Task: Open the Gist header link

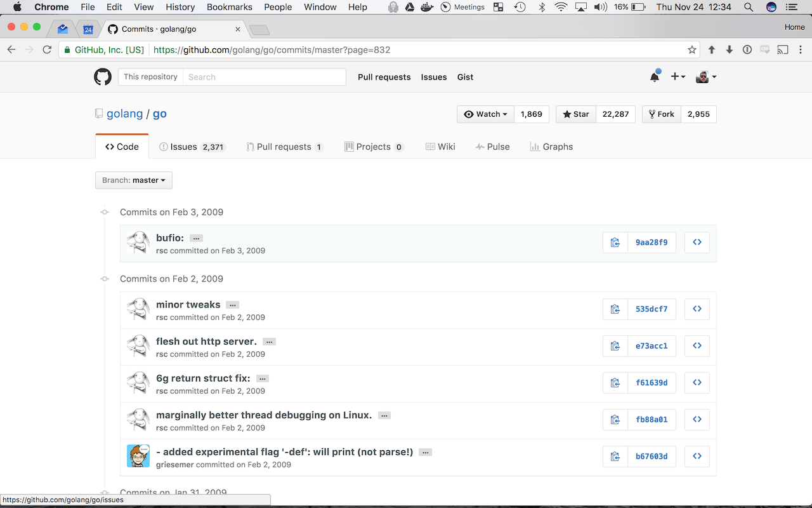Action: (466, 77)
